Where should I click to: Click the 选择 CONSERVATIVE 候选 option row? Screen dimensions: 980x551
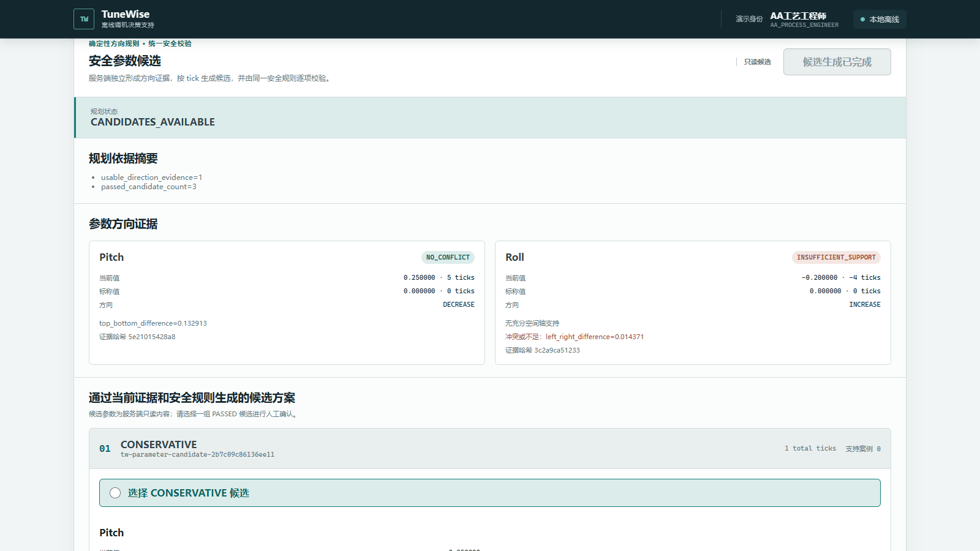tap(489, 493)
